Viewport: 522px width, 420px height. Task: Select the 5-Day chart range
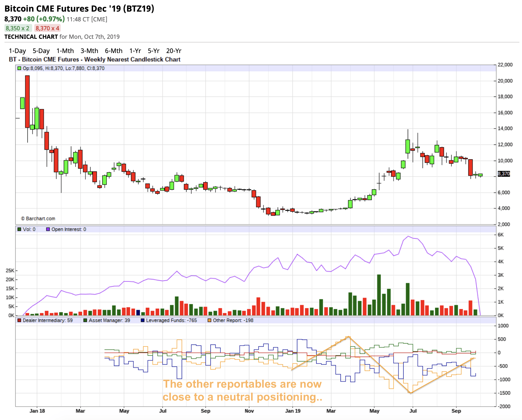(41, 51)
